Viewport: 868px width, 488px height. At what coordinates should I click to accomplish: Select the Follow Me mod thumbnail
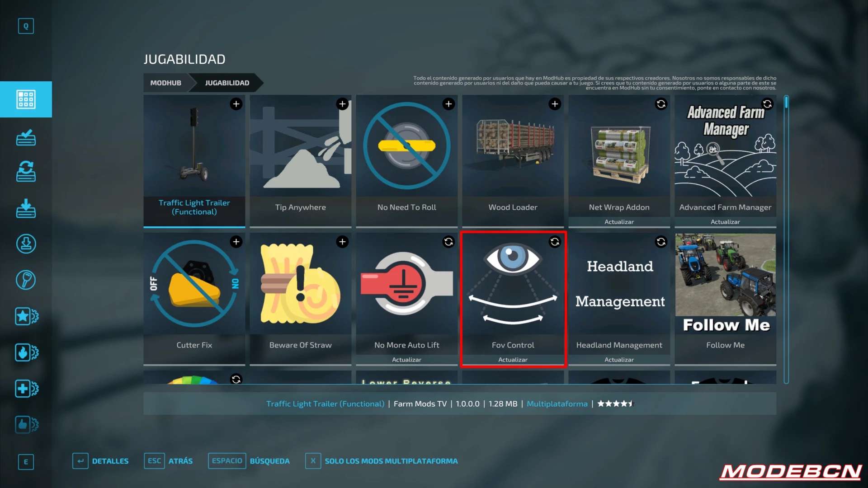click(x=725, y=285)
